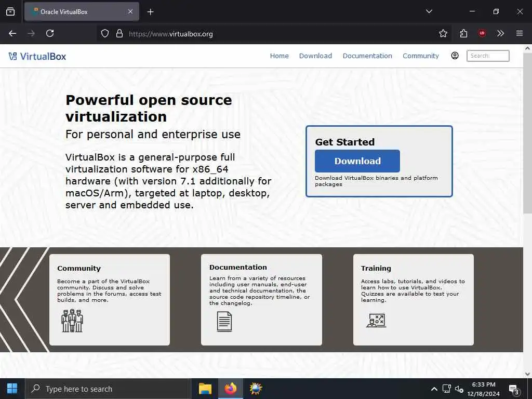Click the page vertical scrollbar thumb
Screen dimensions: 532x399
(527, 133)
